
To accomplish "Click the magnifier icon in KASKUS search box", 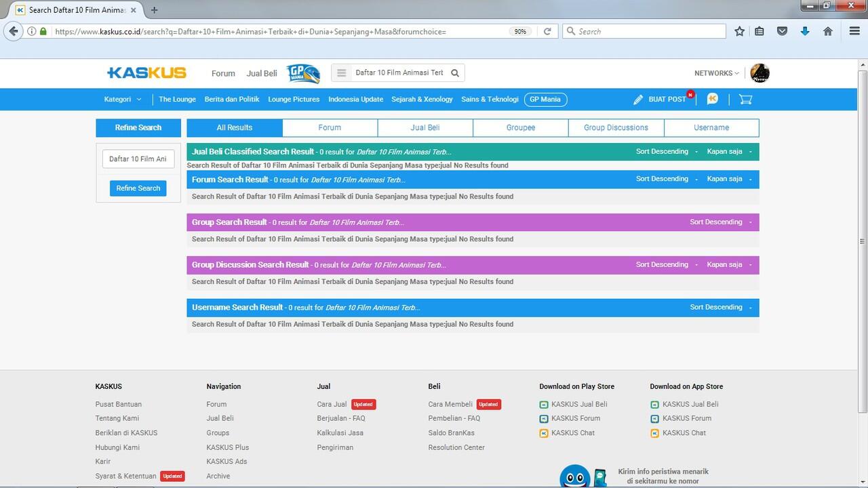I will tap(455, 73).
